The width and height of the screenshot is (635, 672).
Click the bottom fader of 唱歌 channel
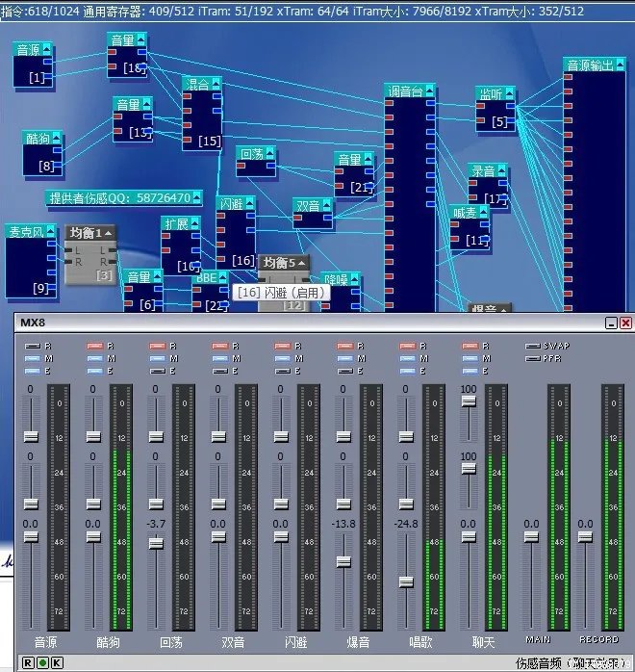tap(406, 581)
